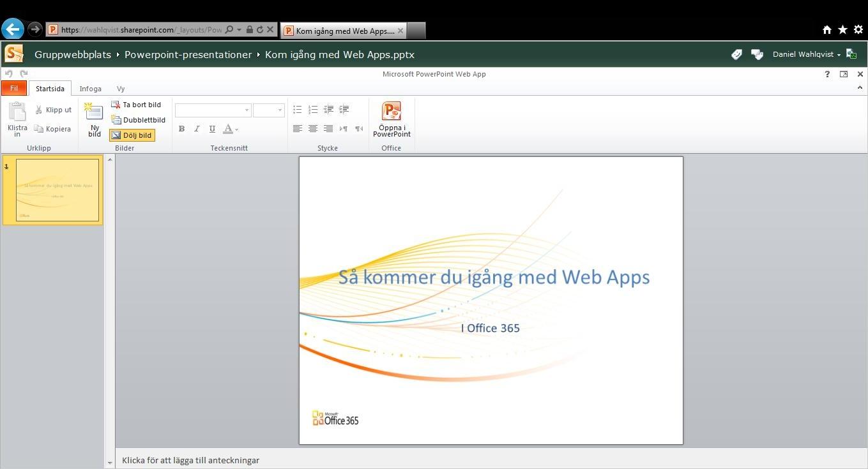Delete slide with Ta bort bild
Screen dimensions: 868x469
pyautogui.click(x=136, y=105)
